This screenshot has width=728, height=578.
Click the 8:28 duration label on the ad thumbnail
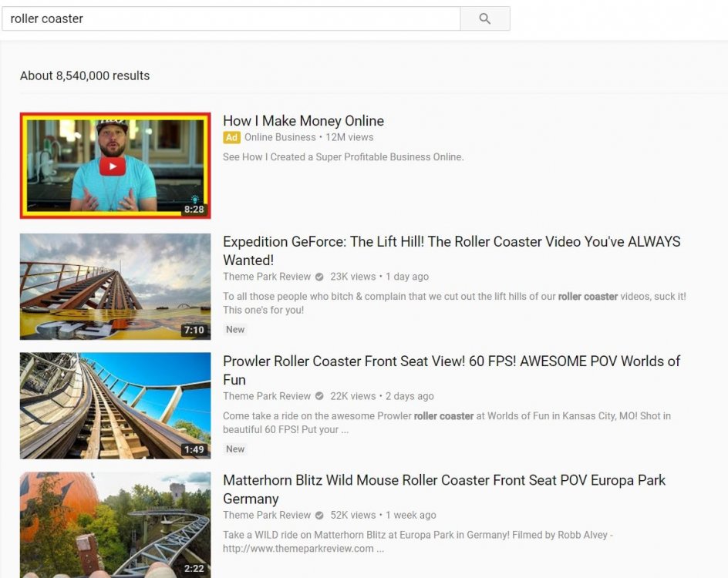[x=195, y=208]
